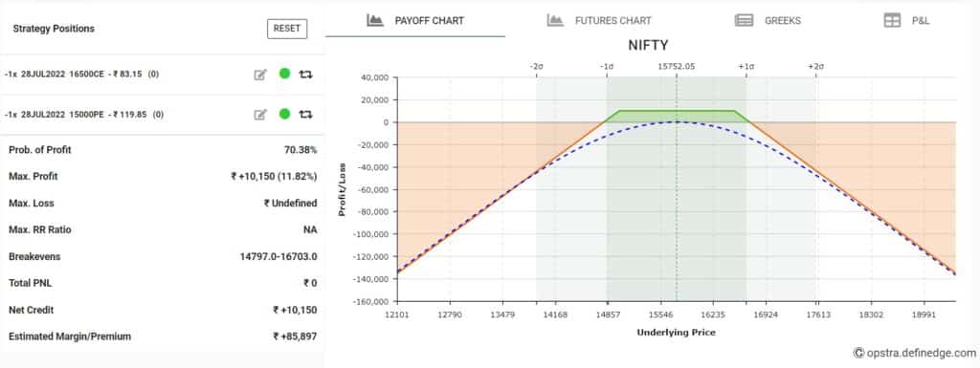Toggle green dot for 16500CE leg
This screenshot has width=980, height=368.
point(284,74)
